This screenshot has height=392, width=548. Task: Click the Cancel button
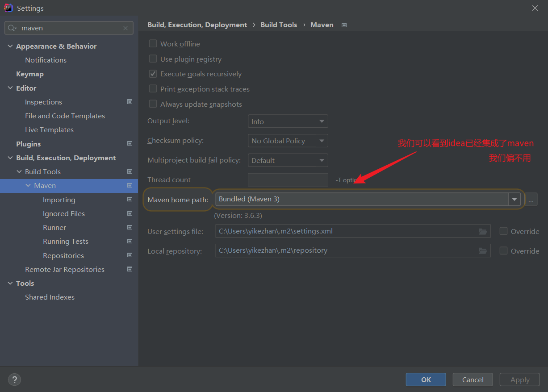(473, 379)
